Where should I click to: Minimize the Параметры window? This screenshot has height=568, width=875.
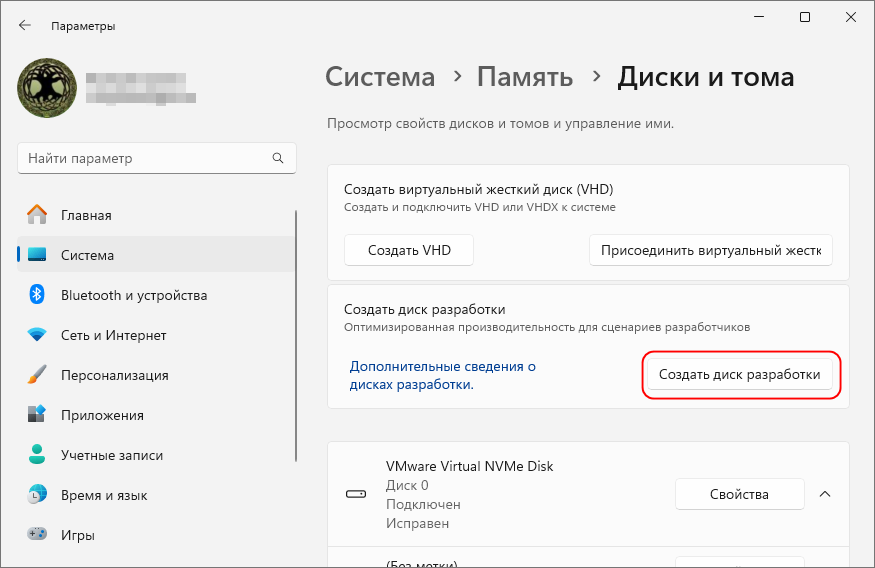point(759,17)
